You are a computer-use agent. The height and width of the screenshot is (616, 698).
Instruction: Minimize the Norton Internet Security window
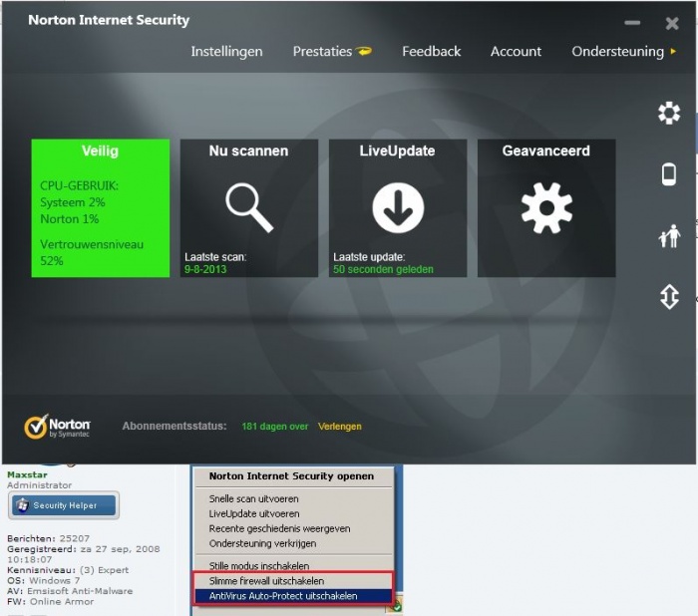tap(632, 22)
